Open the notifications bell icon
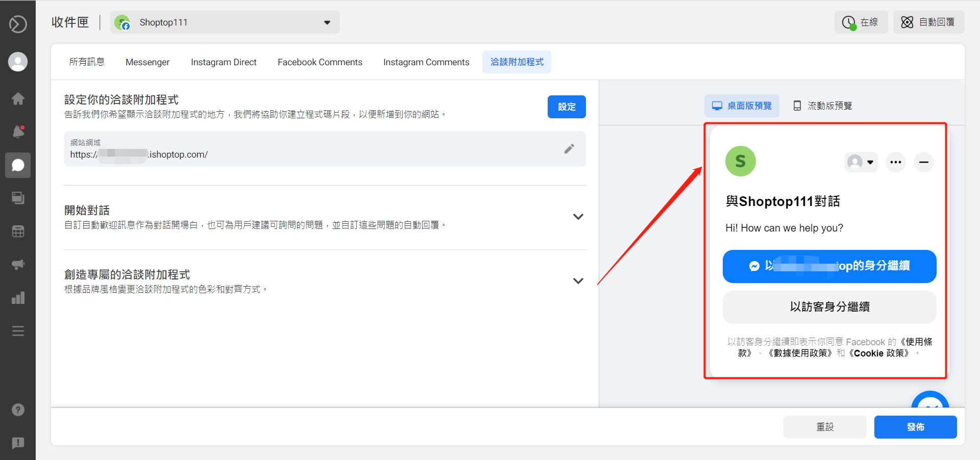980x460 pixels. point(18,132)
